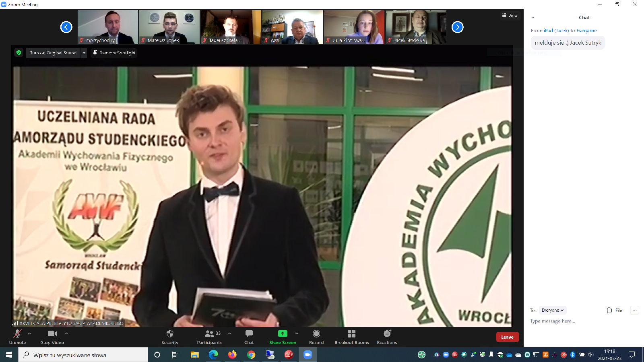The height and width of the screenshot is (362, 644).
Task: Launch Google Chrome from the taskbar
Action: tap(251, 355)
